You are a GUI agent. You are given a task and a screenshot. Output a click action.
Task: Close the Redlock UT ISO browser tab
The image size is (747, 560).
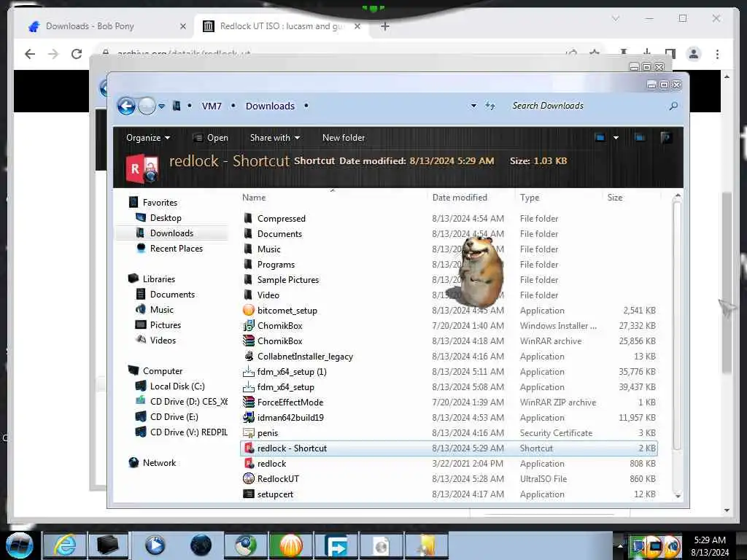pyautogui.click(x=357, y=26)
